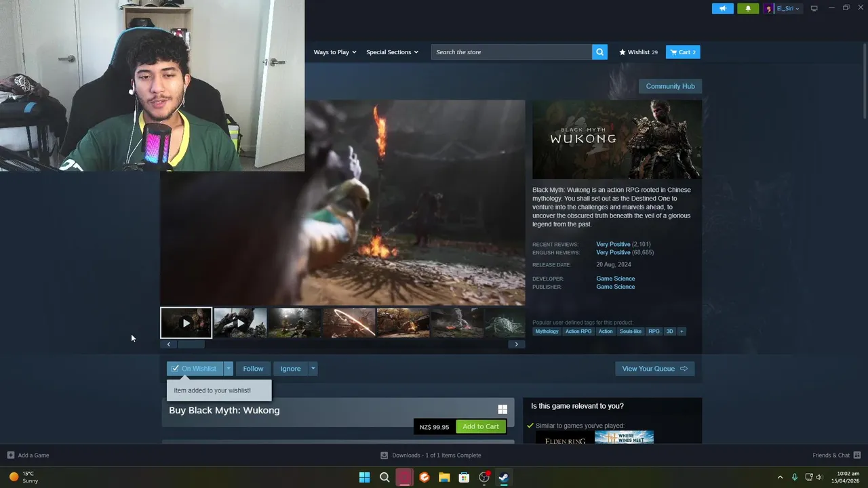Open the Special Sections menu
This screenshot has height=488, width=868.
(392, 52)
